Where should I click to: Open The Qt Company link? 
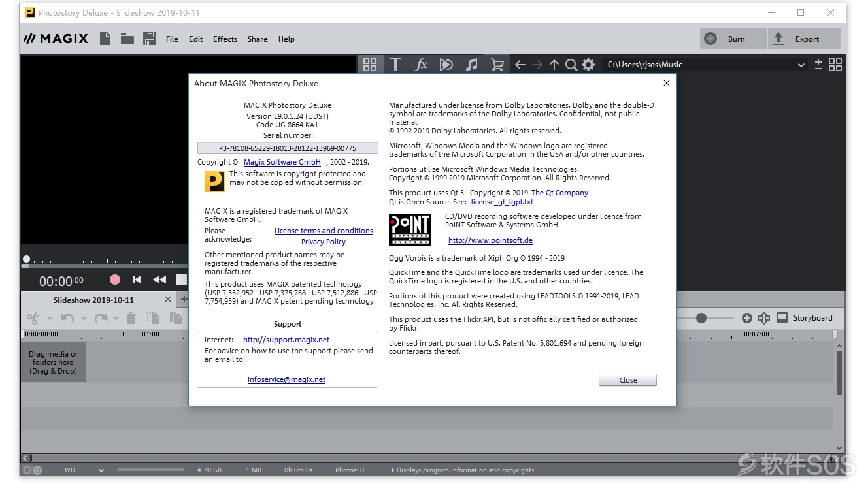click(x=559, y=193)
